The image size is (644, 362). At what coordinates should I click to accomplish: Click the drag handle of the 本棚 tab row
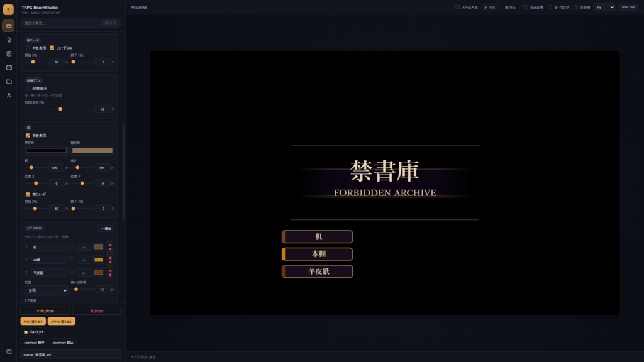[27, 260]
